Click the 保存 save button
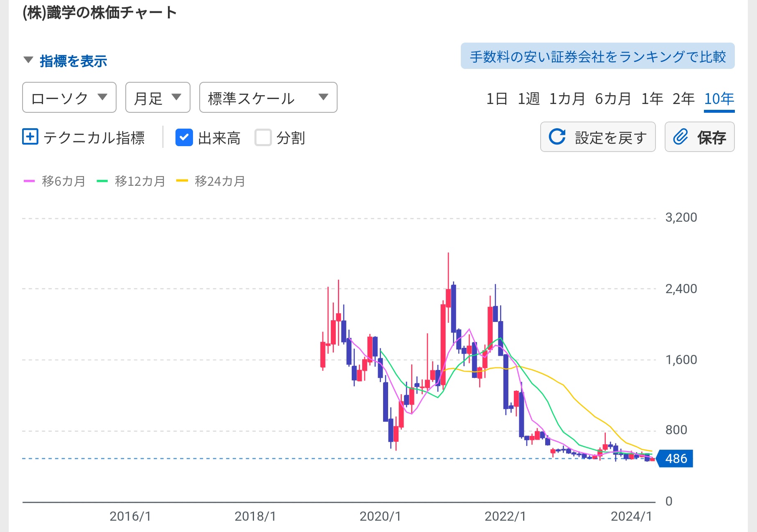757x532 pixels. click(700, 137)
